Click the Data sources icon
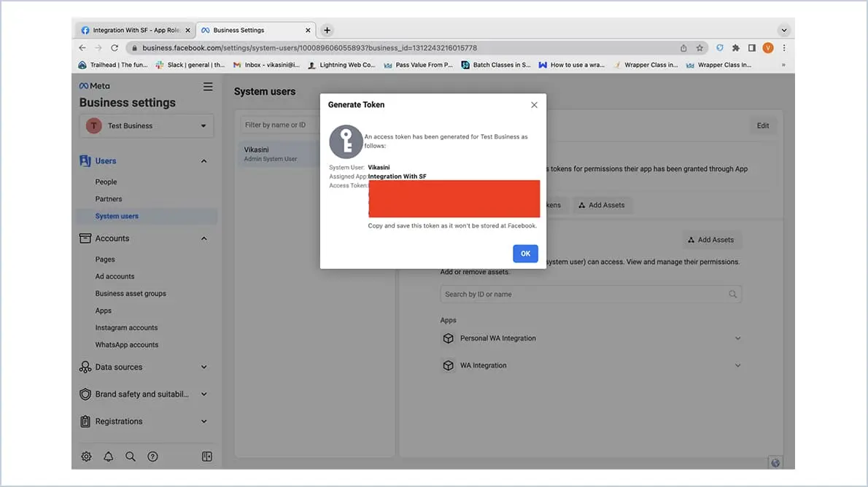 pyautogui.click(x=85, y=367)
